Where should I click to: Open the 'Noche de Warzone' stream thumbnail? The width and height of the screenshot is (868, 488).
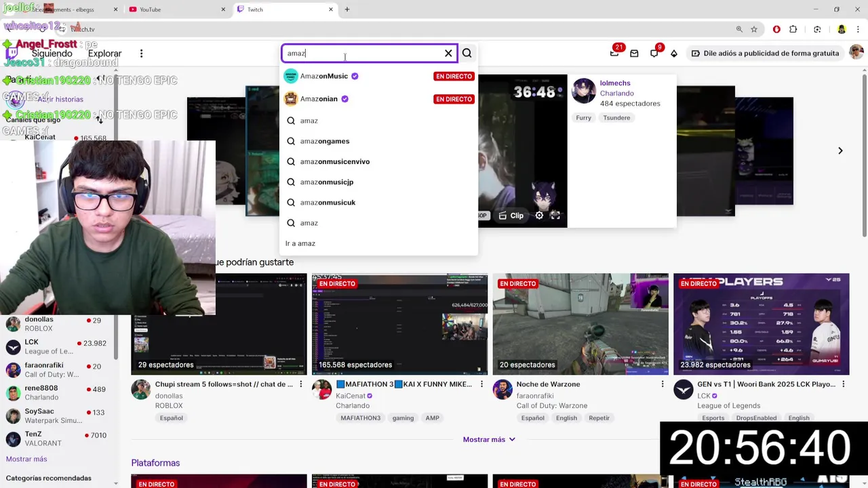coord(580,324)
